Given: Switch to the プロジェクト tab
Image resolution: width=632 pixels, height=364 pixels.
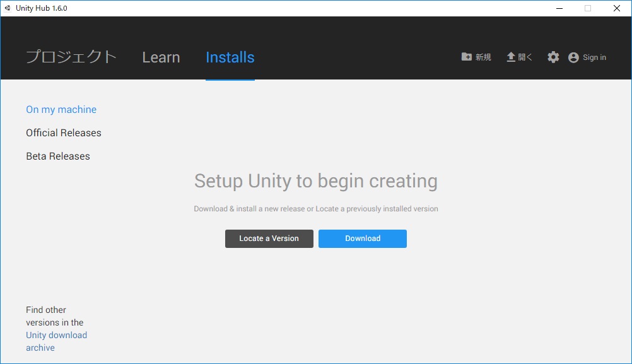Looking at the screenshot, I should (71, 57).
